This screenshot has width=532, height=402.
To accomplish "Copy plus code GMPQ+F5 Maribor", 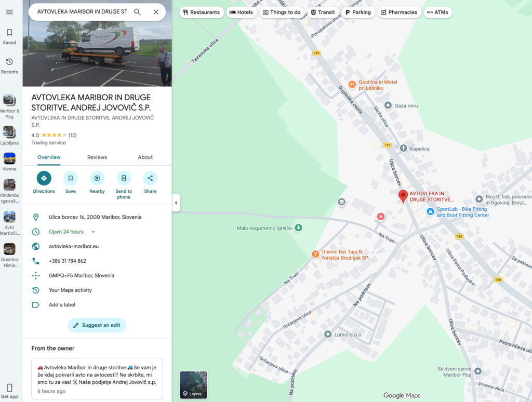I will click(x=82, y=275).
